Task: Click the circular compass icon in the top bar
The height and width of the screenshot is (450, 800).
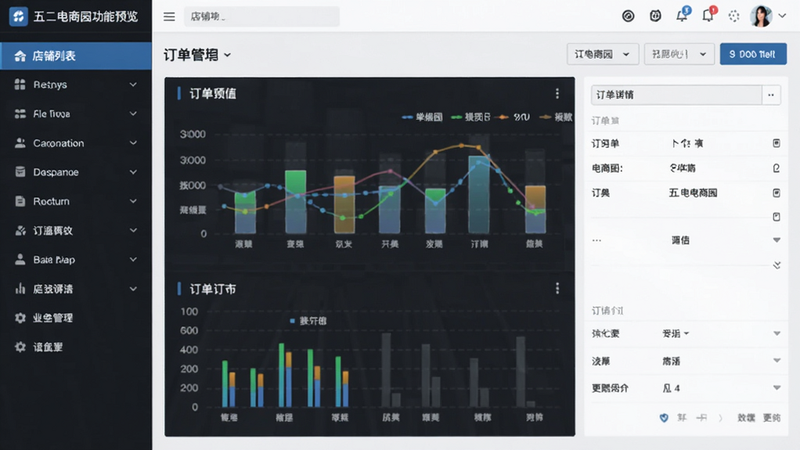Action: tap(628, 16)
